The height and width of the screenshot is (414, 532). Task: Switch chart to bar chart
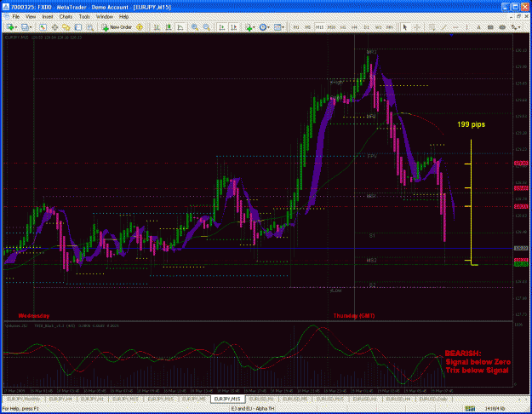[157, 27]
